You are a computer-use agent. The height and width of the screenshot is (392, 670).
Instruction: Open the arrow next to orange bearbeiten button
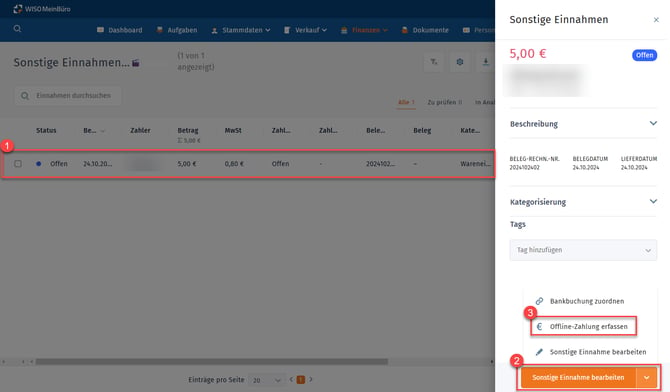(646, 377)
